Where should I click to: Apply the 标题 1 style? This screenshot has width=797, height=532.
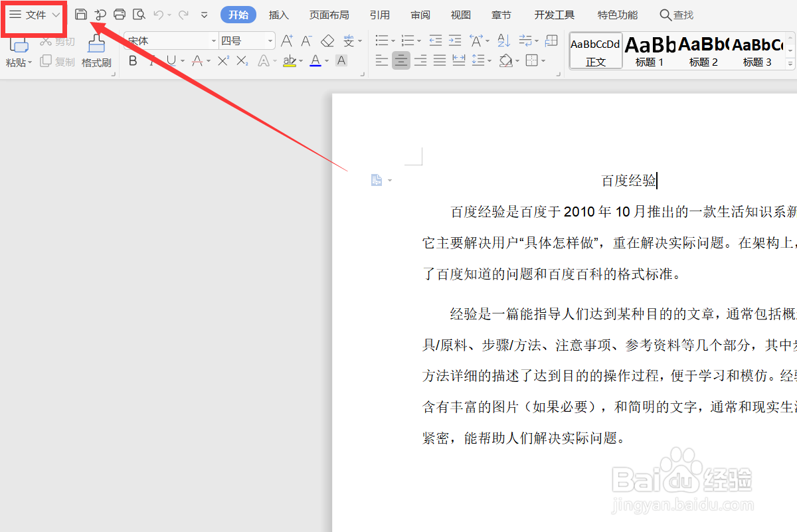[649, 50]
